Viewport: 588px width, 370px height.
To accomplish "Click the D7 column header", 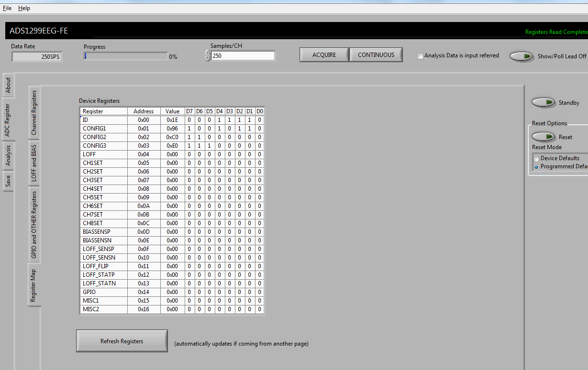I will pos(189,111).
